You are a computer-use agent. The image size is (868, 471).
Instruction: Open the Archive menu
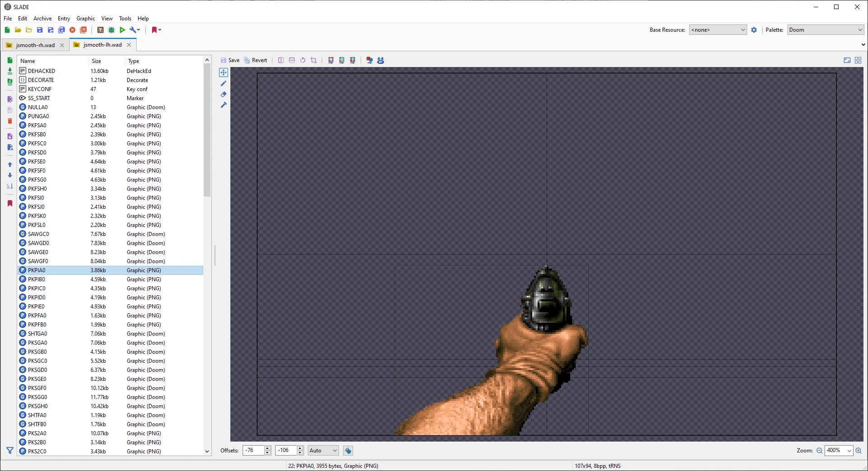click(x=43, y=19)
